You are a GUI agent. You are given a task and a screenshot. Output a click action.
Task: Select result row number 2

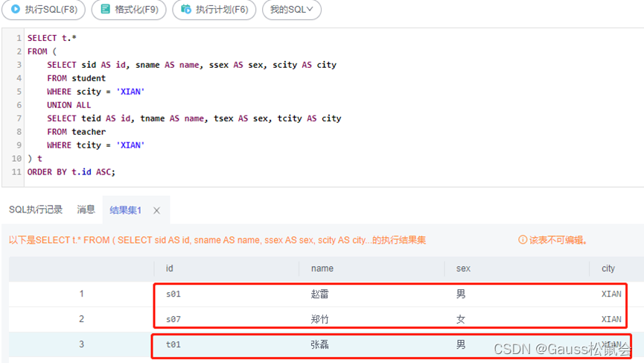pyautogui.click(x=81, y=318)
